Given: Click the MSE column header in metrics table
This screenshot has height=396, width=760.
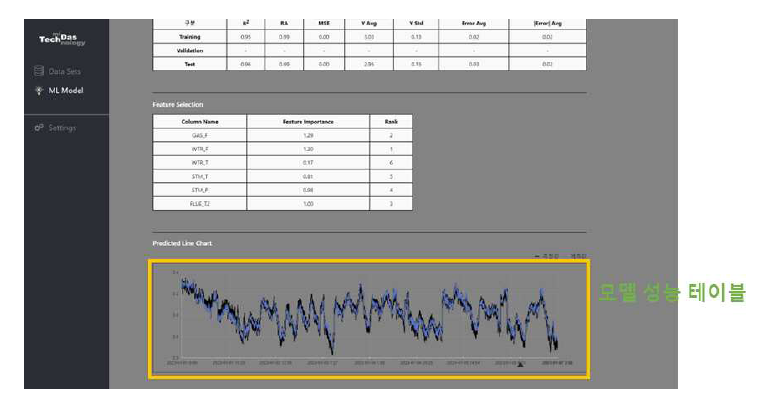Looking at the screenshot, I should pyautogui.click(x=324, y=23).
